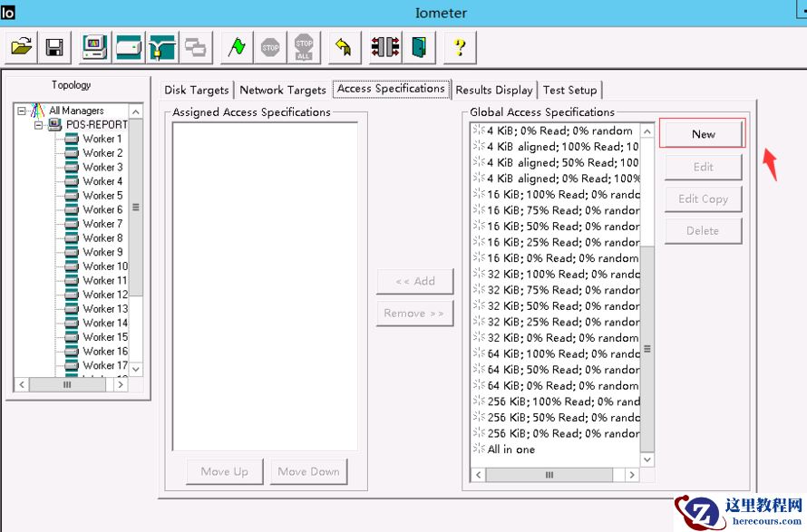Select Worker 12 in topology
This screenshot has height=532, width=807.
point(104,295)
